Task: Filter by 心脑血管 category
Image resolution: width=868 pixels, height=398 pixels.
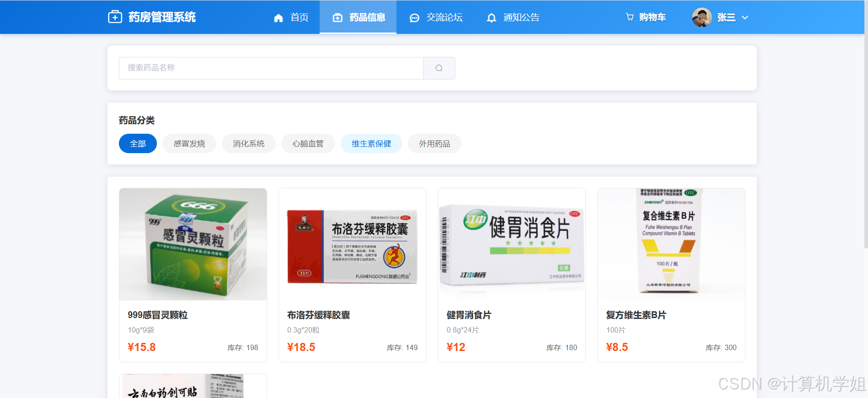Action: [x=308, y=144]
